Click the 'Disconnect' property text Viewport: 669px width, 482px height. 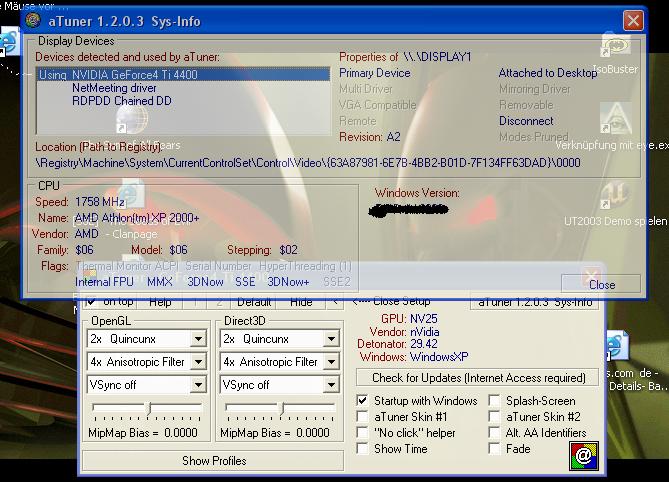(x=526, y=121)
